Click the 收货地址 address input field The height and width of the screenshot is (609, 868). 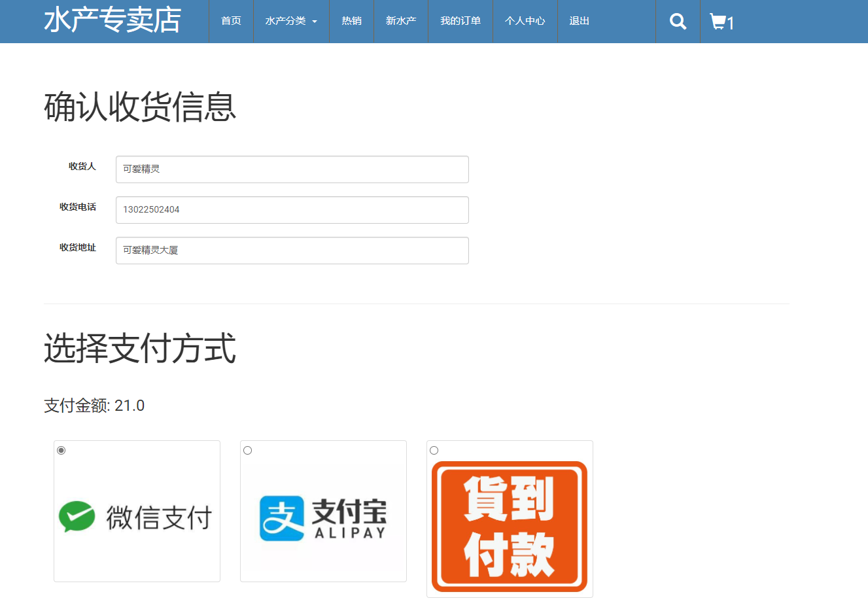coord(292,250)
